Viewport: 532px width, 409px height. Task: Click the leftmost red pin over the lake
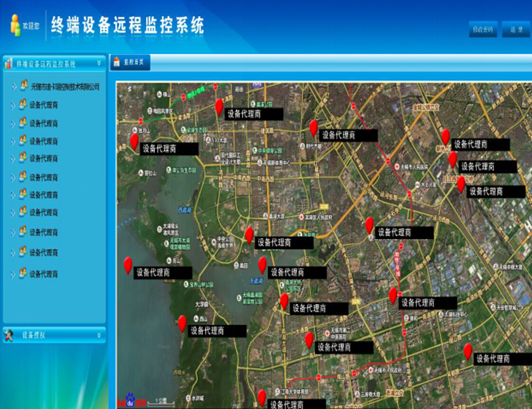(x=128, y=265)
